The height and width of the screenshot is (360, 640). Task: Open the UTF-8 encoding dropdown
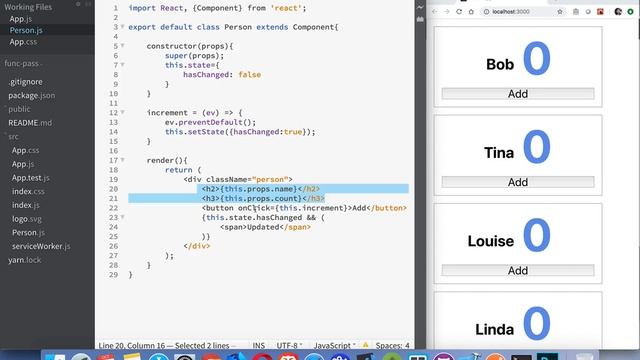click(289, 345)
